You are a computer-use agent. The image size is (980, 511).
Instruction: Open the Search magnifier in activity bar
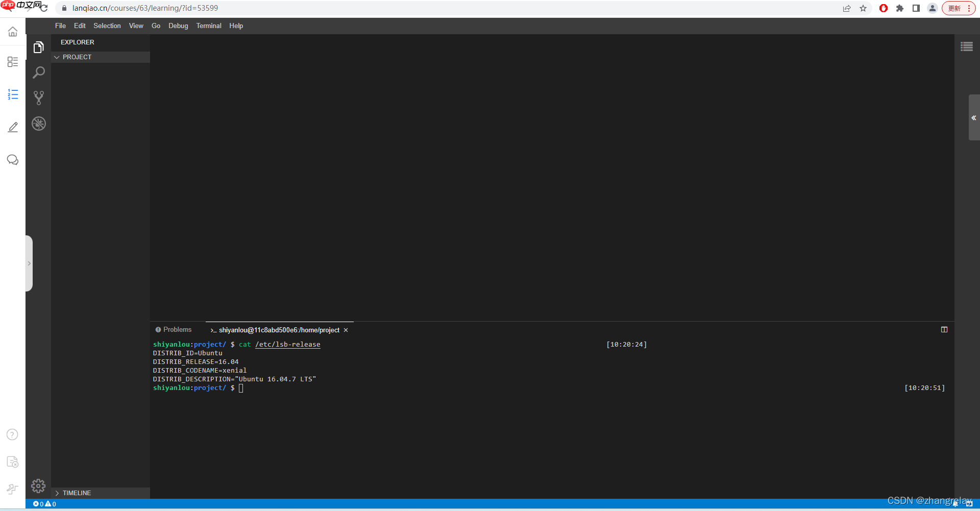38,72
